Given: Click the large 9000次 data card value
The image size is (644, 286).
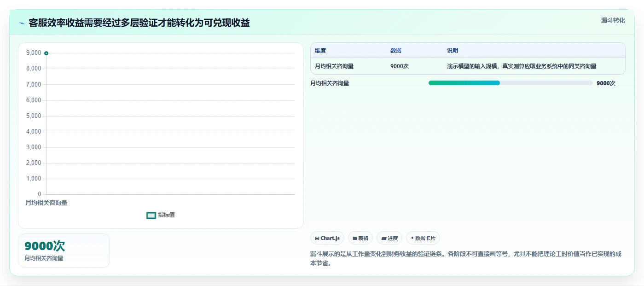Looking at the screenshot, I should 45,246.
